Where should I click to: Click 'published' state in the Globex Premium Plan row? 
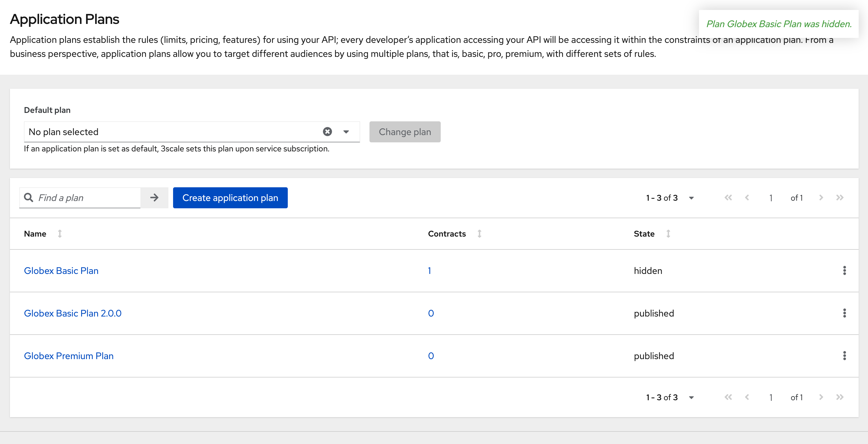654,356
